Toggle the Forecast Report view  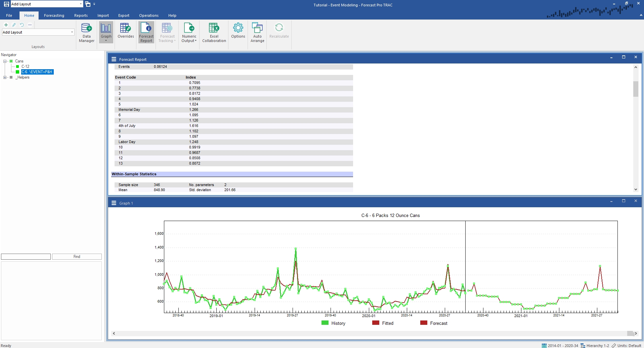click(146, 33)
